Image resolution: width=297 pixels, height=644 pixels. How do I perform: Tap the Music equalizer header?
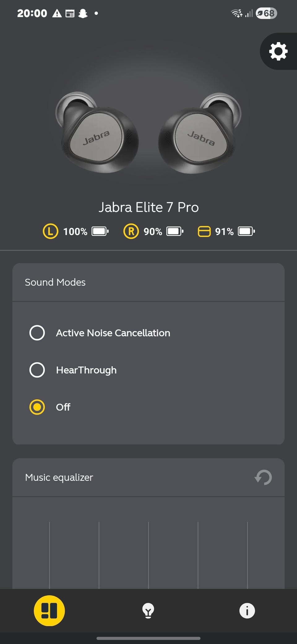[59, 477]
